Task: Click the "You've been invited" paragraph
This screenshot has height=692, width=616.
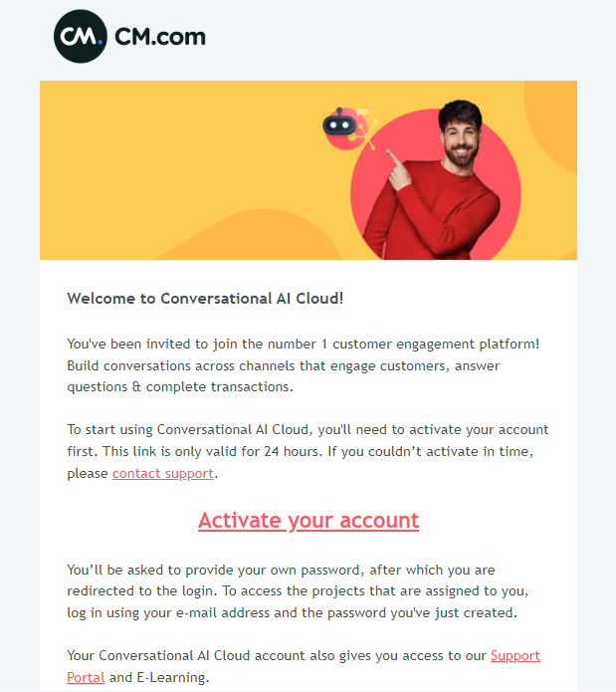Action: 303,344
